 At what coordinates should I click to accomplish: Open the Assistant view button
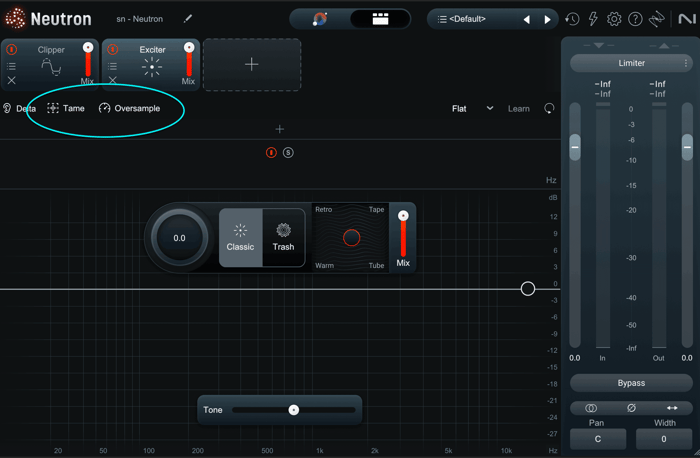[320, 19]
